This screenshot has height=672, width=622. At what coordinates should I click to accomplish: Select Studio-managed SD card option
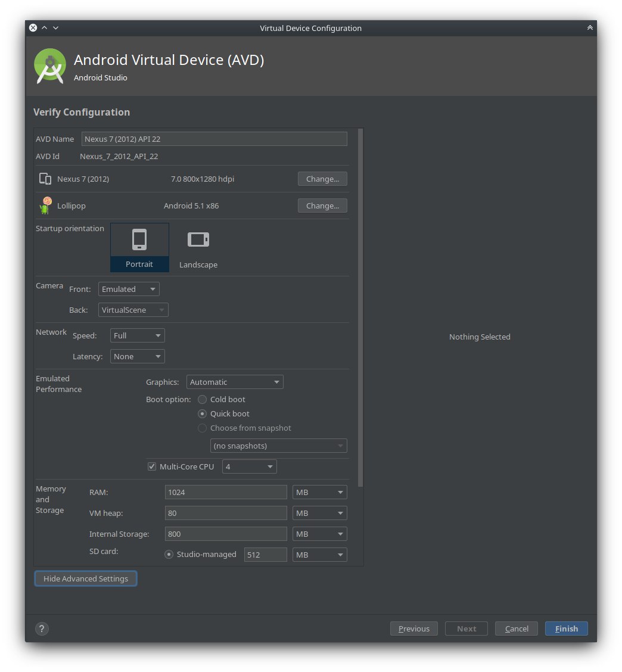(x=169, y=554)
